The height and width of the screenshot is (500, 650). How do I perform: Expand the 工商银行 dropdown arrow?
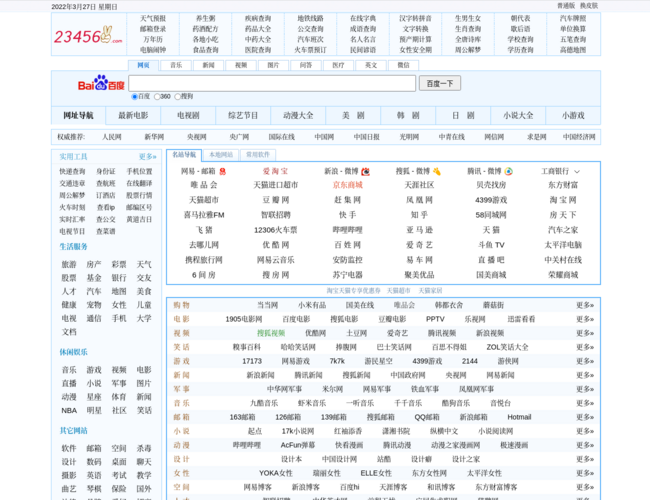(x=577, y=172)
